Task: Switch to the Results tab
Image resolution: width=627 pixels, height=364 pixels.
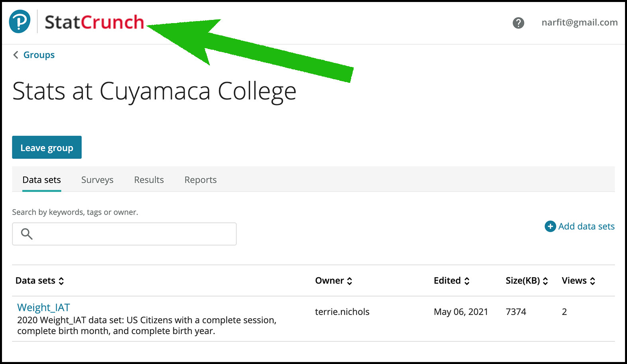Action: 149,180
